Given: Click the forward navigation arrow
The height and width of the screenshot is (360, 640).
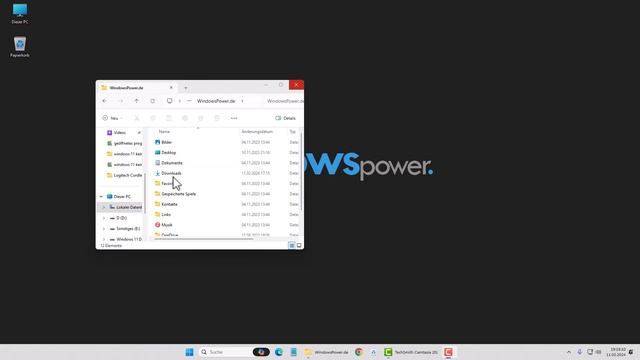Looking at the screenshot, I should (121, 101).
